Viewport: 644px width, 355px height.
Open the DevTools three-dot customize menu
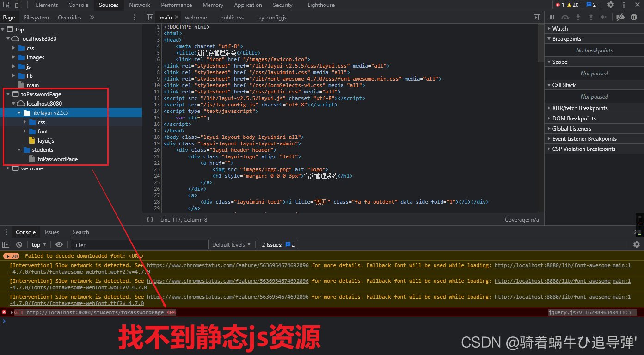[624, 5]
